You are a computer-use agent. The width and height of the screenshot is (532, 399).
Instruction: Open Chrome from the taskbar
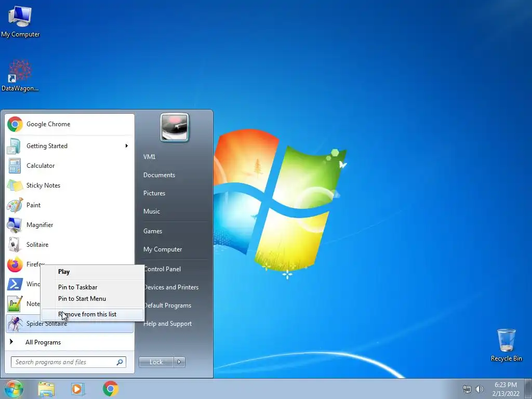(110, 389)
